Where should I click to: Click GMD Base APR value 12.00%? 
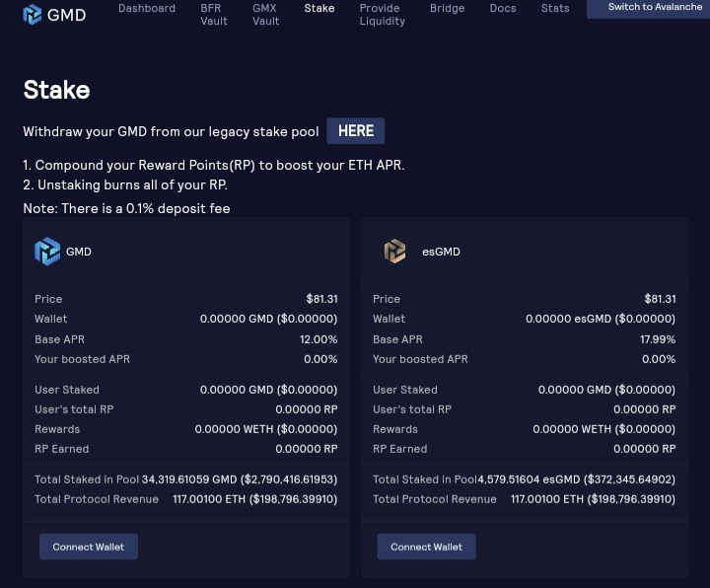(319, 339)
